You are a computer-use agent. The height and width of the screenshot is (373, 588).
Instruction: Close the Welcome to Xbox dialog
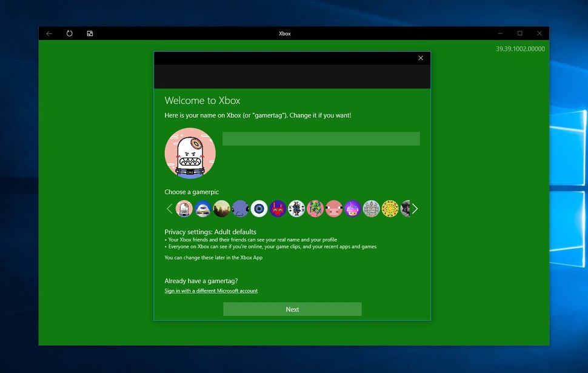421,58
